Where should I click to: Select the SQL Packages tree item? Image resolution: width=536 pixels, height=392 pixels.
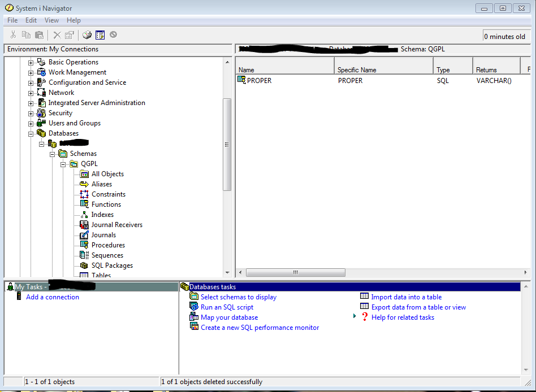(x=112, y=265)
